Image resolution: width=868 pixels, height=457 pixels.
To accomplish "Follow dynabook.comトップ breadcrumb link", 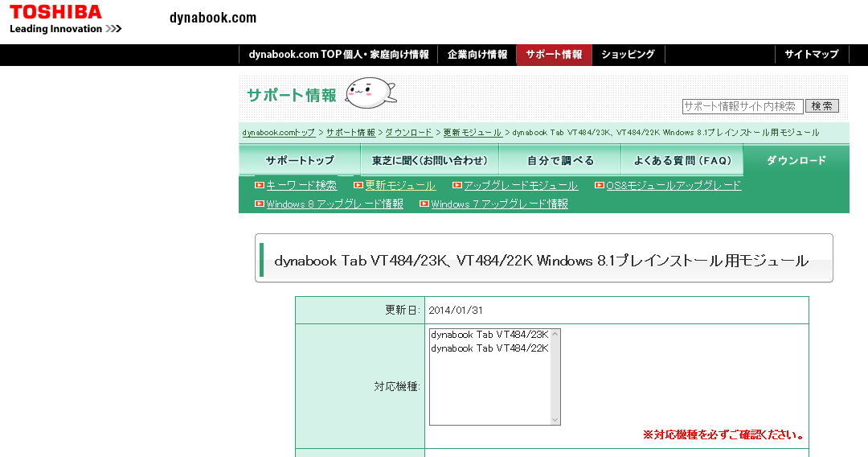I will (x=278, y=133).
